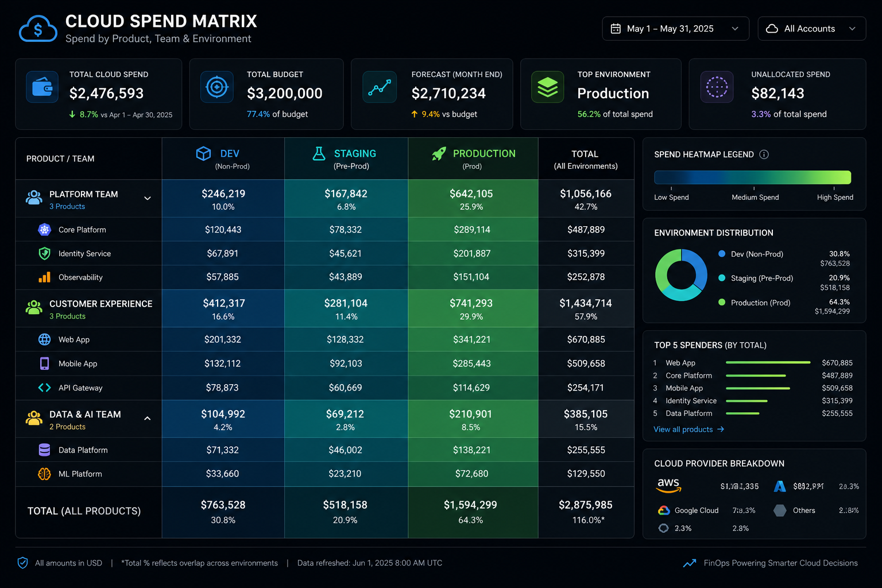Click the cube icon beside DEV header
This screenshot has width=882, height=588.
[x=203, y=153]
